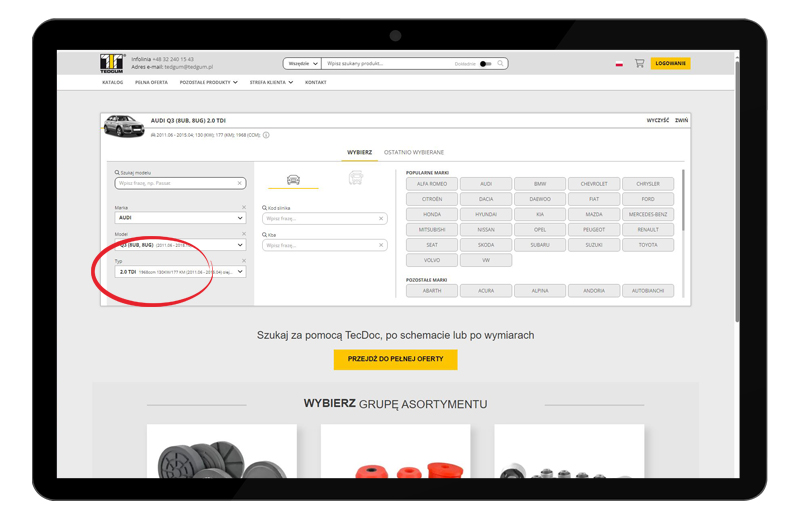Image resolution: width=800 pixels, height=513 pixels.
Task: Select the Alpina brand button
Action: (x=540, y=291)
